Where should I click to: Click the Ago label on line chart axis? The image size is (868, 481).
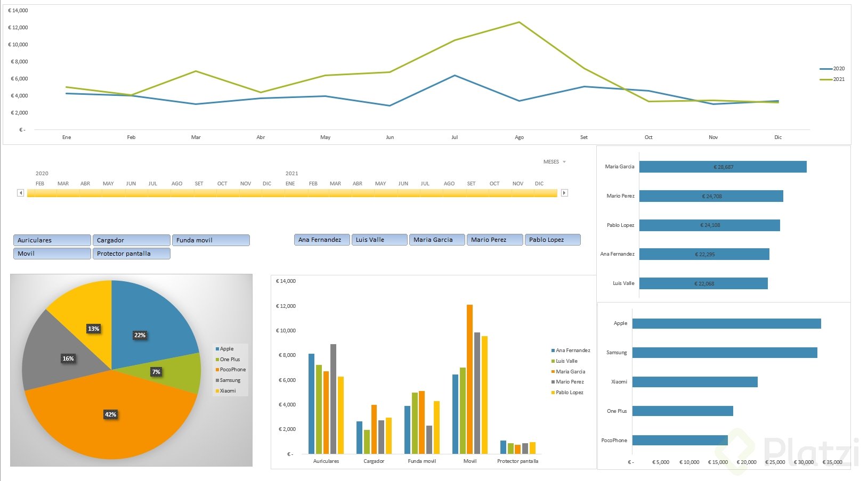coord(520,137)
